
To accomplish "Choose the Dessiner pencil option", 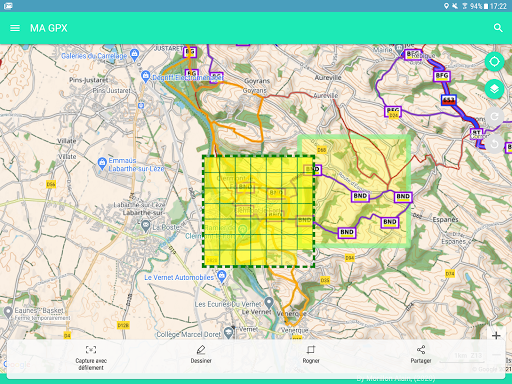I will click(x=201, y=354).
